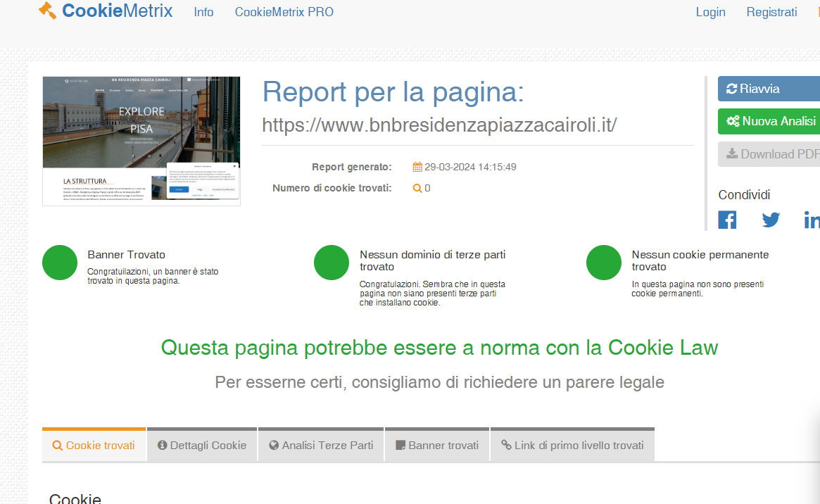Click the 'Condividi' label
The image size is (820, 504).
point(744,195)
